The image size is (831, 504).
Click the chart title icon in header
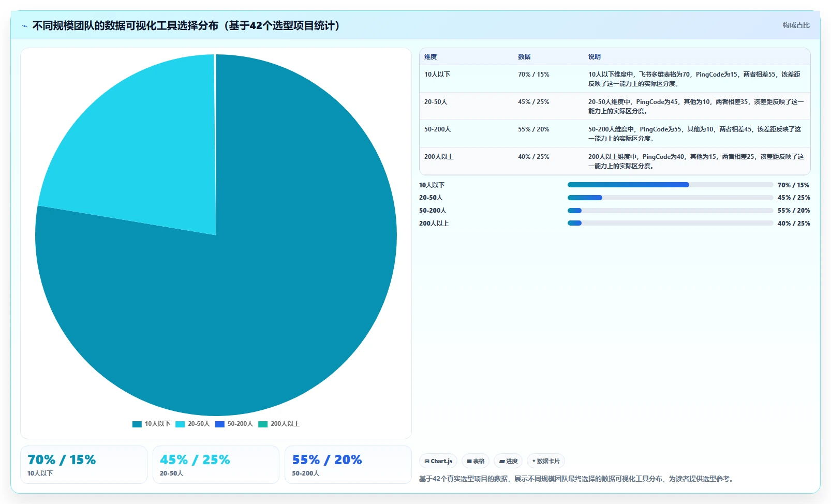click(x=24, y=26)
